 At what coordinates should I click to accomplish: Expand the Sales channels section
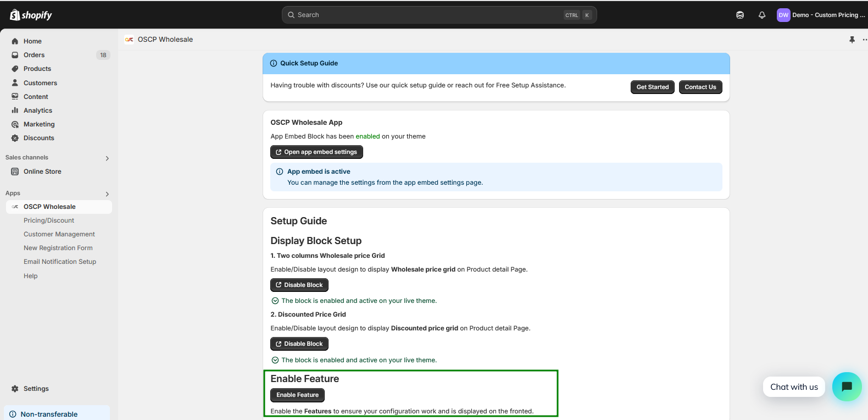(x=107, y=158)
